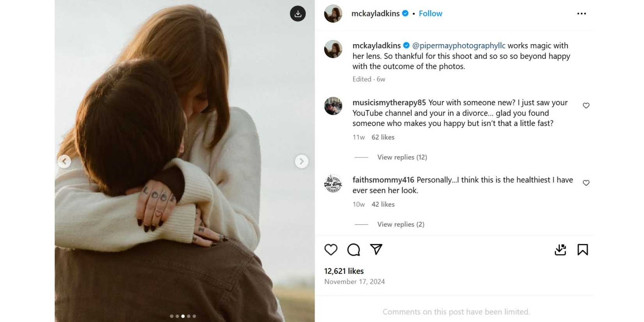The height and width of the screenshot is (322, 644).
Task: Save post with the bookmark icon
Action: pyautogui.click(x=583, y=249)
